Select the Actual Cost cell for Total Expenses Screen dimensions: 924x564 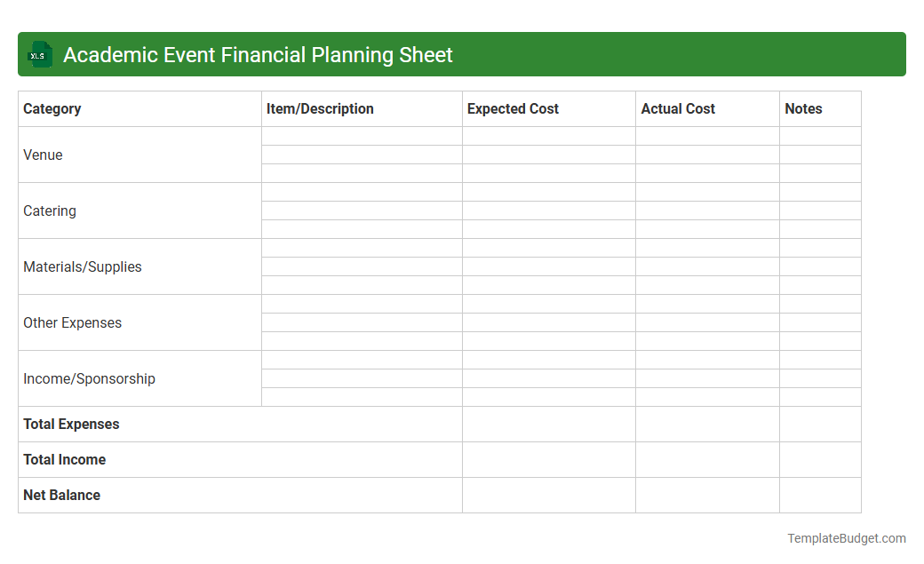[707, 424]
